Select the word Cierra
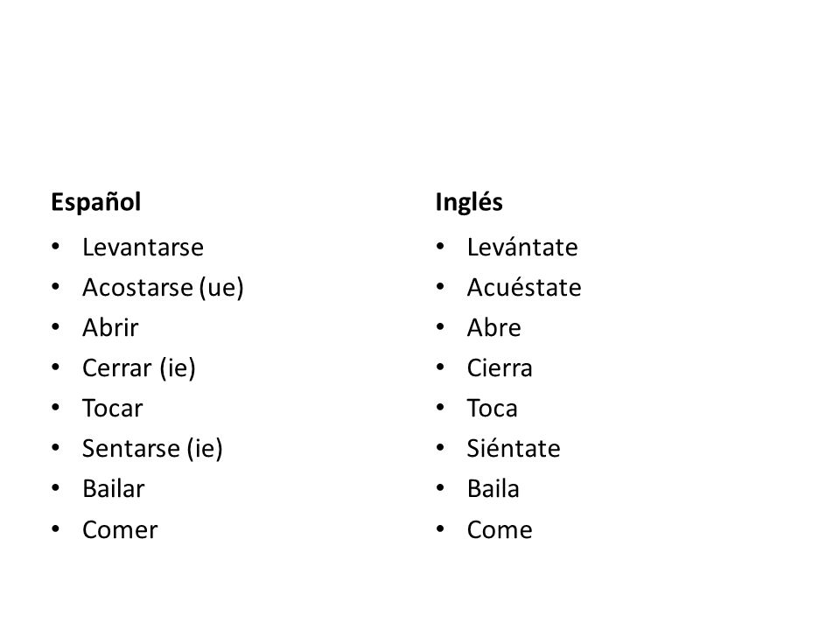Screen dimensions: 840x630 (x=500, y=368)
